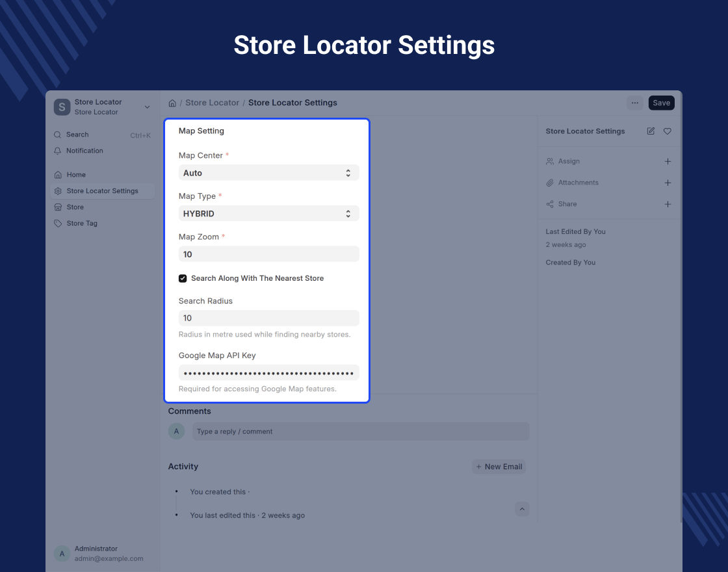Click the Store Locator app logo S
The image size is (728, 572).
point(62,107)
